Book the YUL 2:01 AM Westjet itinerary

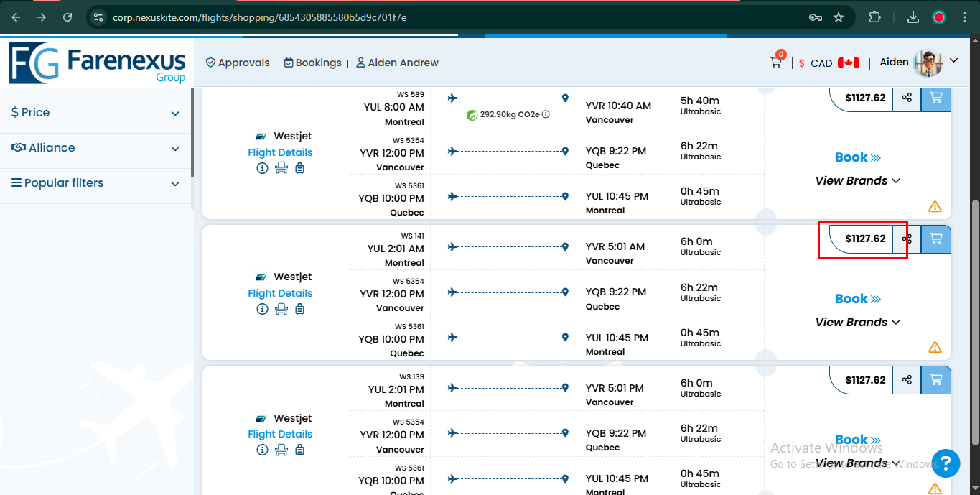click(x=858, y=299)
